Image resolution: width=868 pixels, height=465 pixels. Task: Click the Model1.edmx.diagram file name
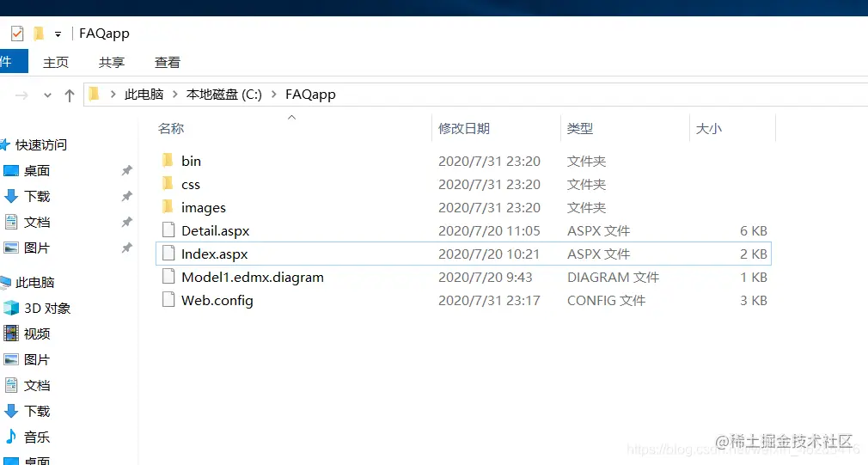point(253,278)
